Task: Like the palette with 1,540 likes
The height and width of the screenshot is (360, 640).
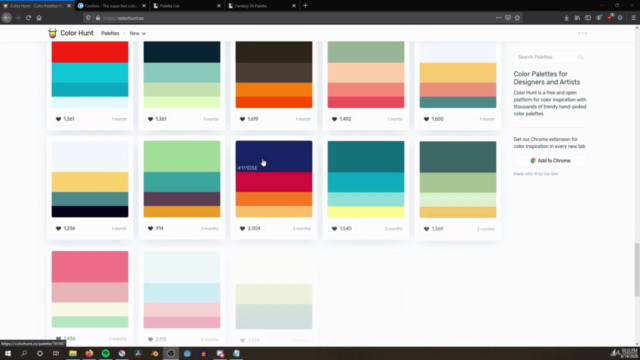Action: [342, 229]
